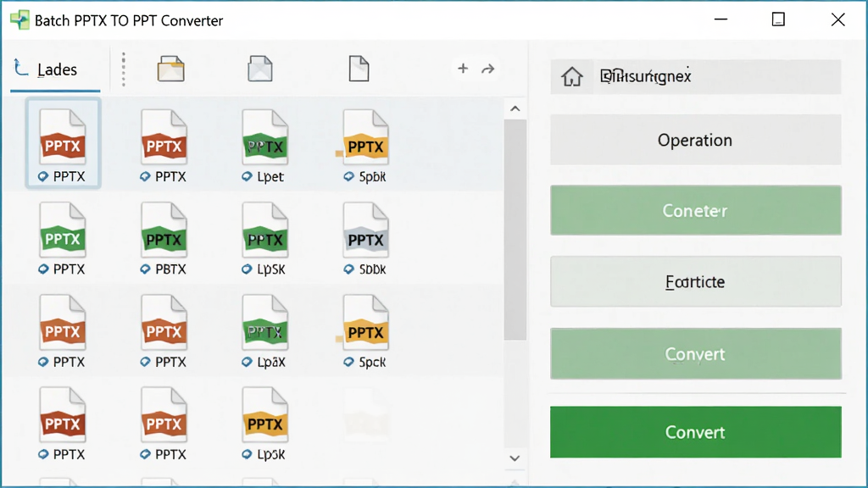Click the file list scrollbar thumb
Screen dimensions: 868x488
[x=515, y=230]
